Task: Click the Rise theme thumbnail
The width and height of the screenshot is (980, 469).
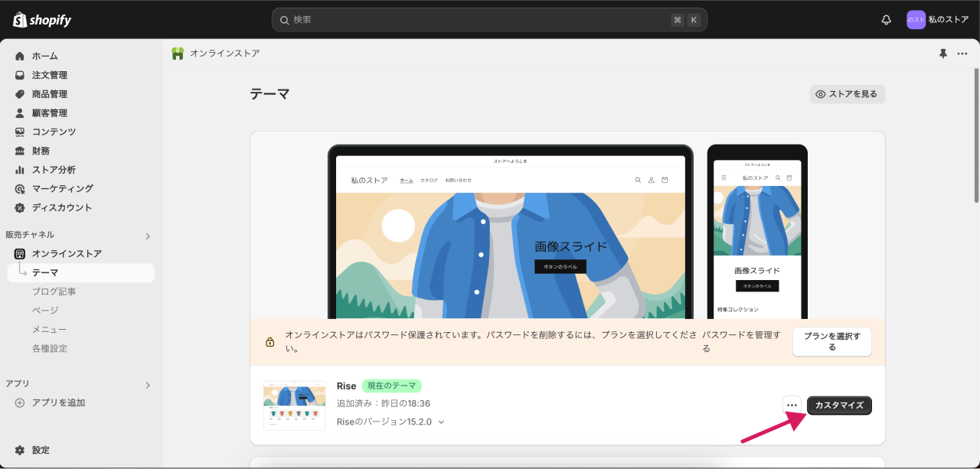Action: 294,405
